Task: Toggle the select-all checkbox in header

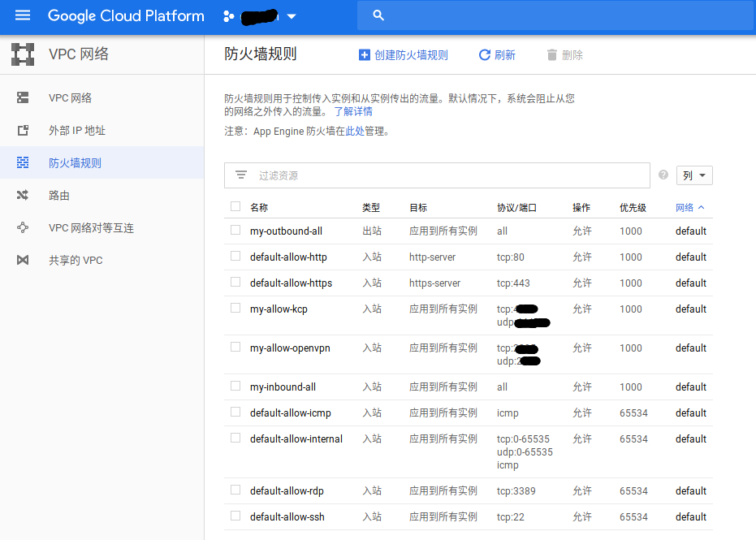Action: click(235, 207)
